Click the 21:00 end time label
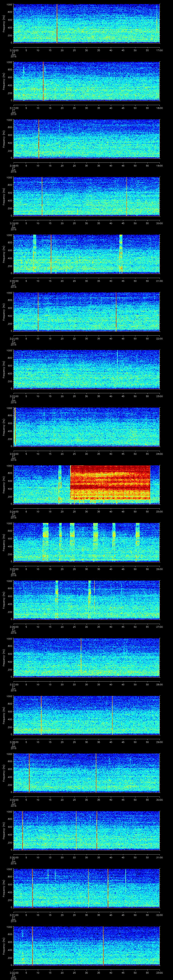This screenshot has width=173, height=980. [x=159, y=281]
